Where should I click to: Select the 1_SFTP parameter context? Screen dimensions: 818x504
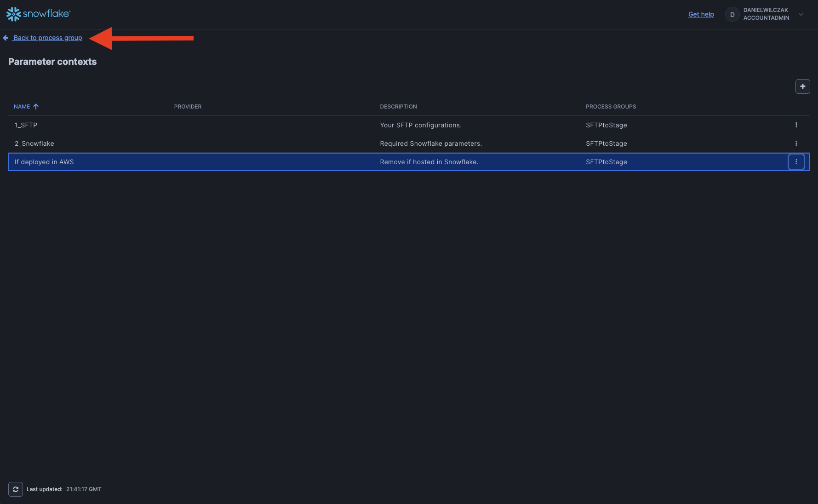[26, 125]
